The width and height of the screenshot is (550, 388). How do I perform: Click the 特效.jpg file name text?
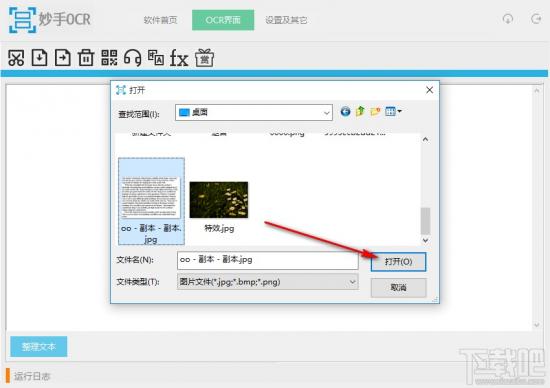pyautogui.click(x=219, y=228)
